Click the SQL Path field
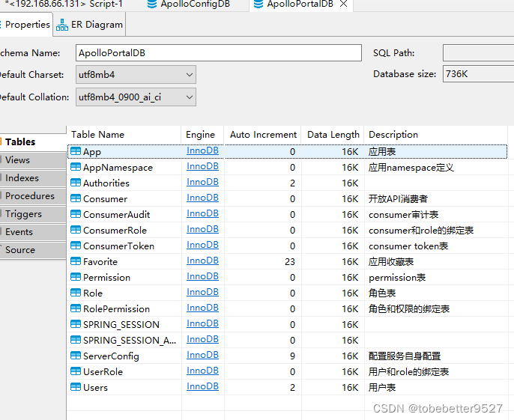514x420 pixels. tap(478, 52)
